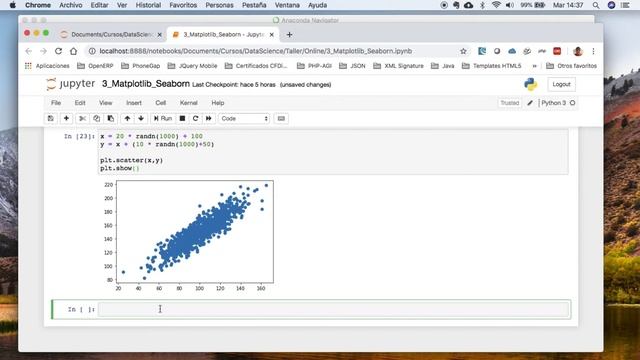Open the Apple menu
This screenshot has height=360, width=640.
point(12,5)
